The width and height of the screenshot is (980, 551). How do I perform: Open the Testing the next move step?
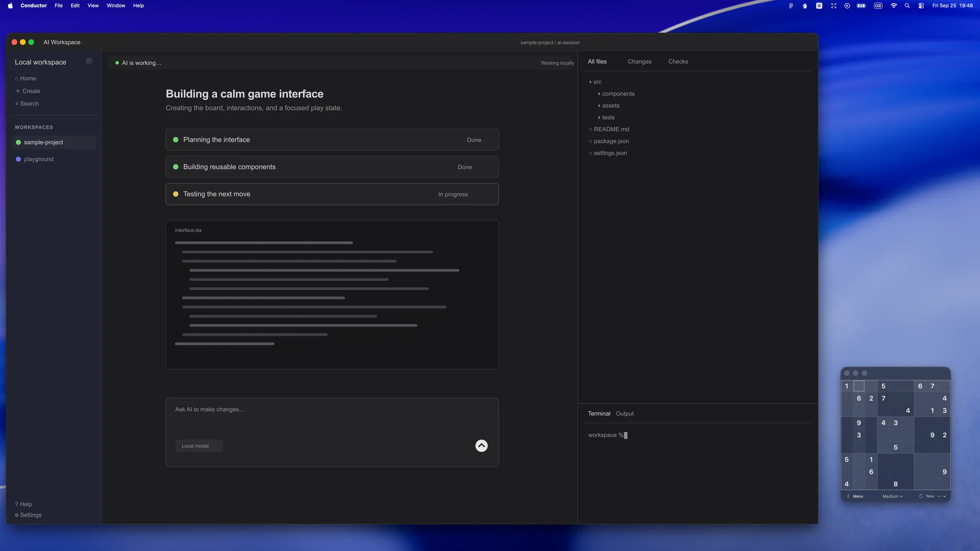[x=332, y=194]
